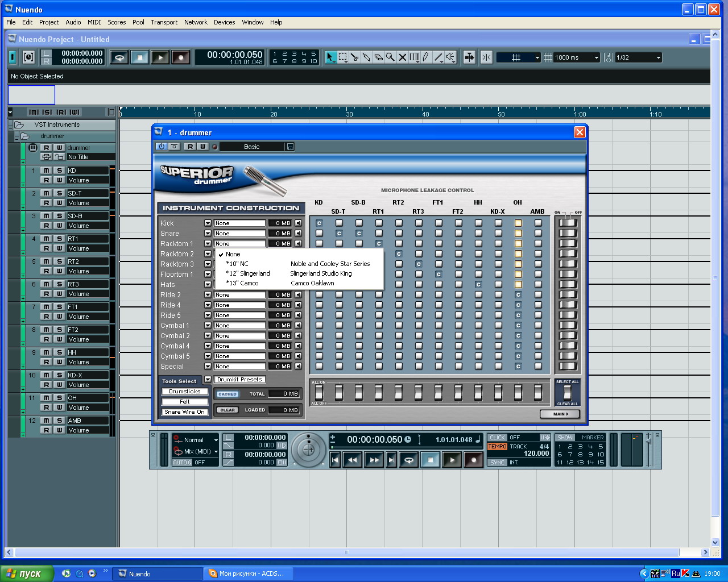Select the Line tool

pos(438,57)
